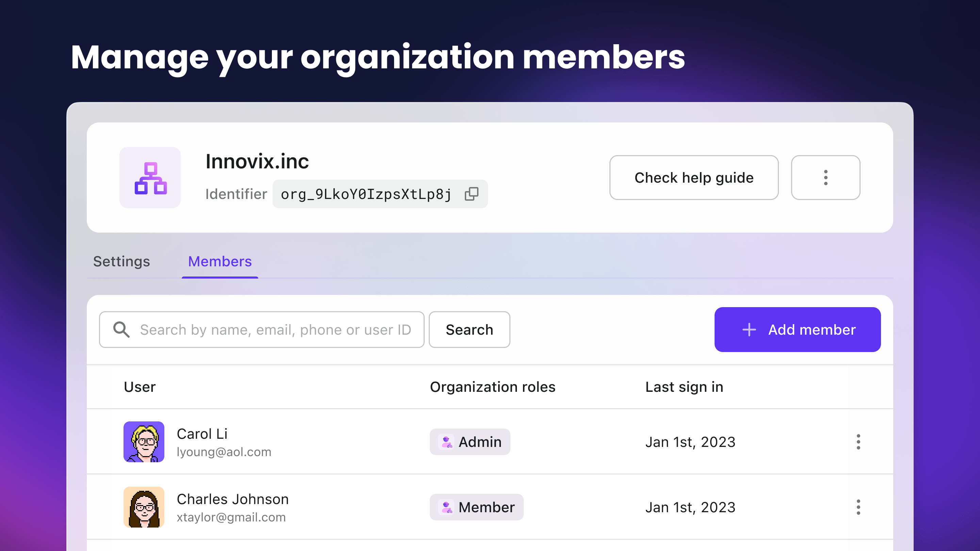This screenshot has width=980, height=551.
Task: Click the org_9LkoY0IzpsXtLp8j identifier text
Action: (x=366, y=194)
